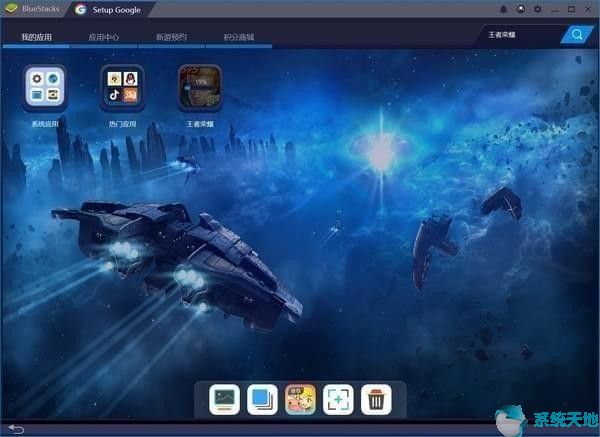The height and width of the screenshot is (437, 600).
Task: Open the 热门应用 popular apps folder
Action: coord(122,88)
